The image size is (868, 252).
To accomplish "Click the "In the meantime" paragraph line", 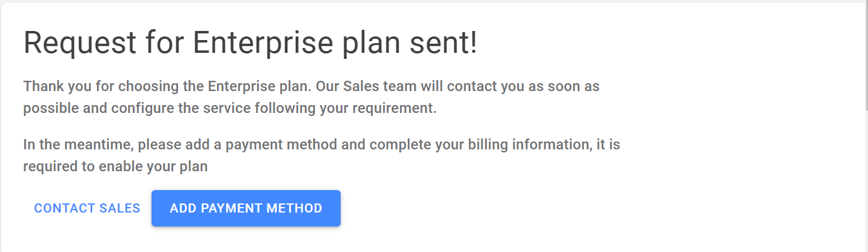I will click(x=322, y=146).
